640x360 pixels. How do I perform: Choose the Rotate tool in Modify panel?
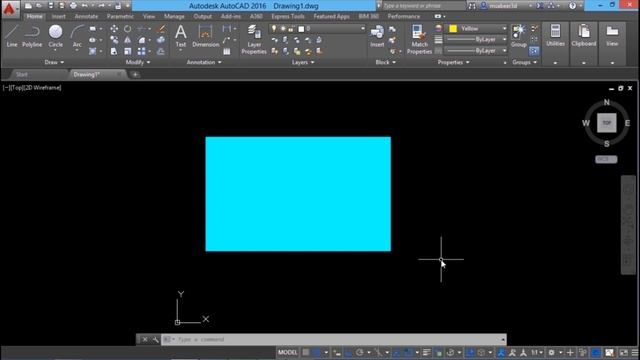(128, 29)
